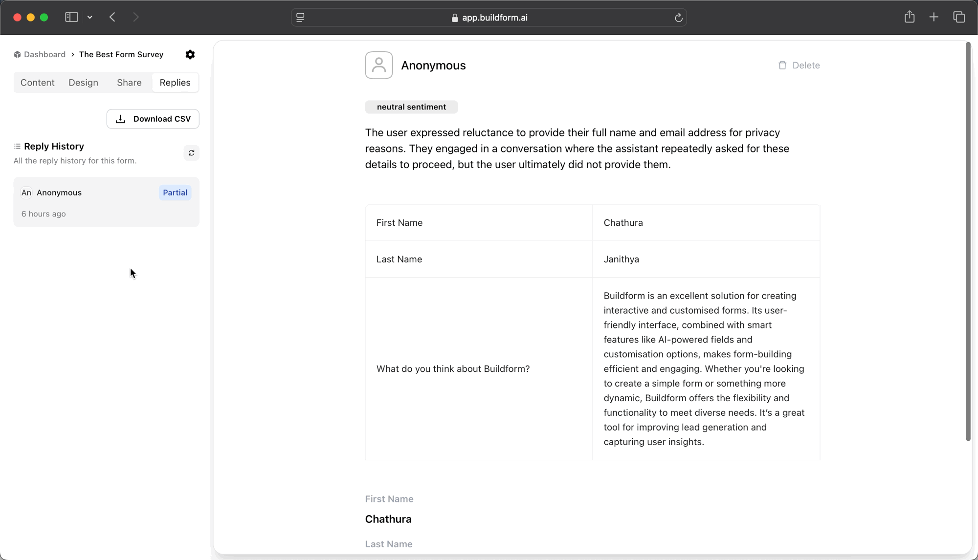Image resolution: width=978 pixels, height=560 pixels.
Task: Click the Dashboard cube icon
Action: pyautogui.click(x=17, y=54)
